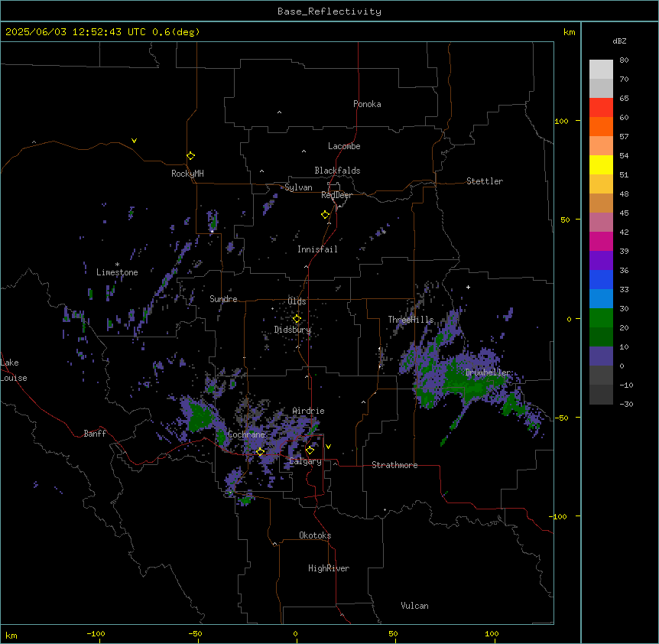This screenshot has width=659, height=644.
Task: Click the yellow V marker northwest of RockyMH
Action: point(134,141)
